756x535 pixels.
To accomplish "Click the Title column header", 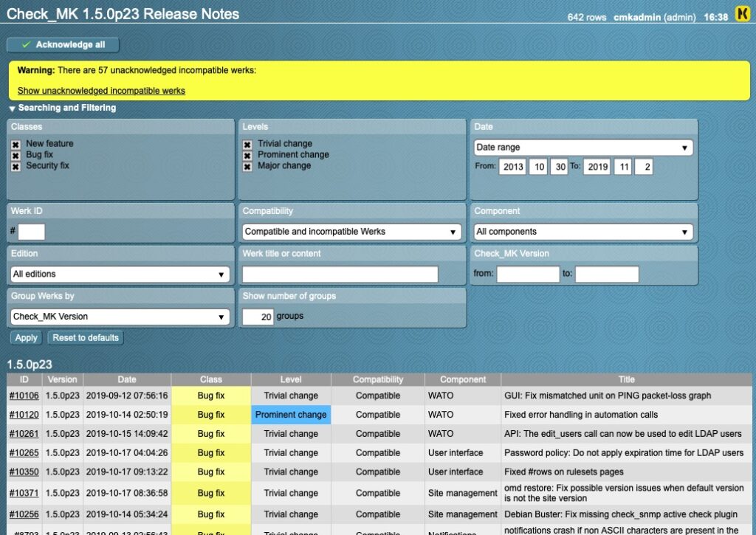I will 626,380.
